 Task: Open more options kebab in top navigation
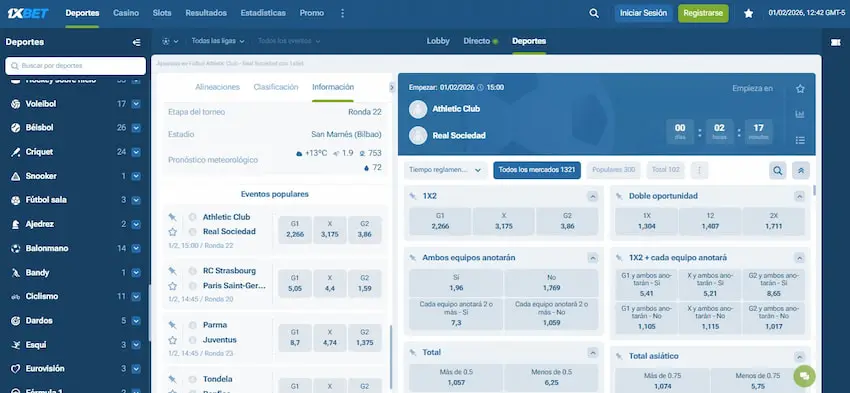[x=342, y=14]
